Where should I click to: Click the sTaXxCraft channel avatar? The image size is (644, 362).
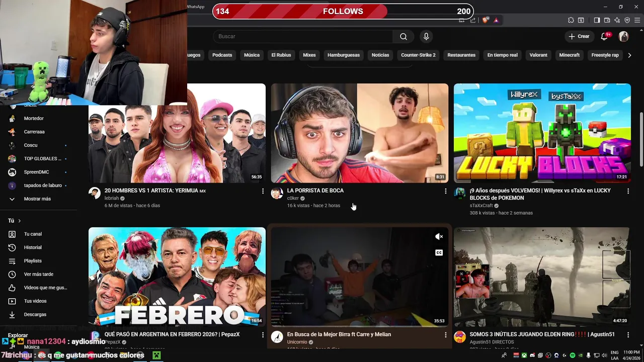460,194
